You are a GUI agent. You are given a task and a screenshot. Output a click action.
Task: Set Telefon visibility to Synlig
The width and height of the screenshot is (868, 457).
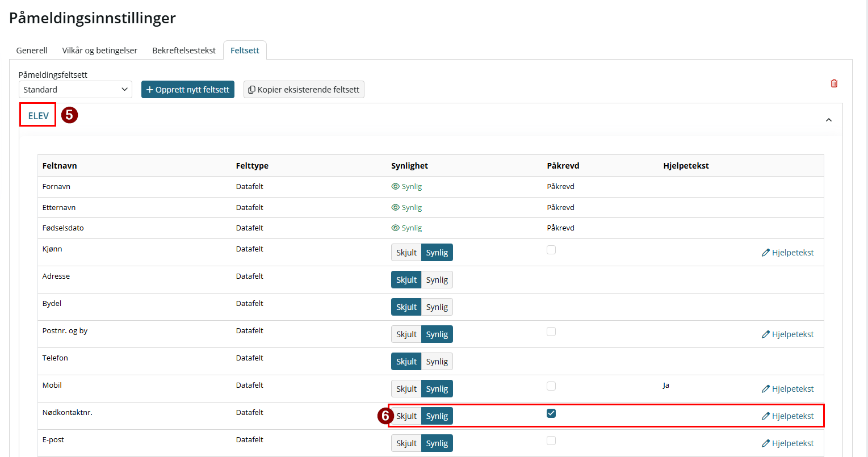[437, 362]
